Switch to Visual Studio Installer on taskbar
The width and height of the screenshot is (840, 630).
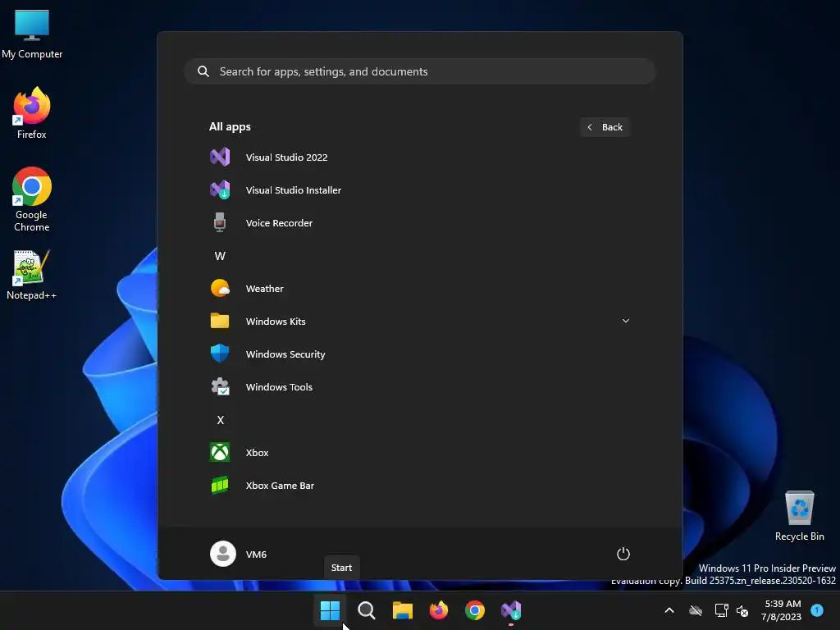coord(510,610)
